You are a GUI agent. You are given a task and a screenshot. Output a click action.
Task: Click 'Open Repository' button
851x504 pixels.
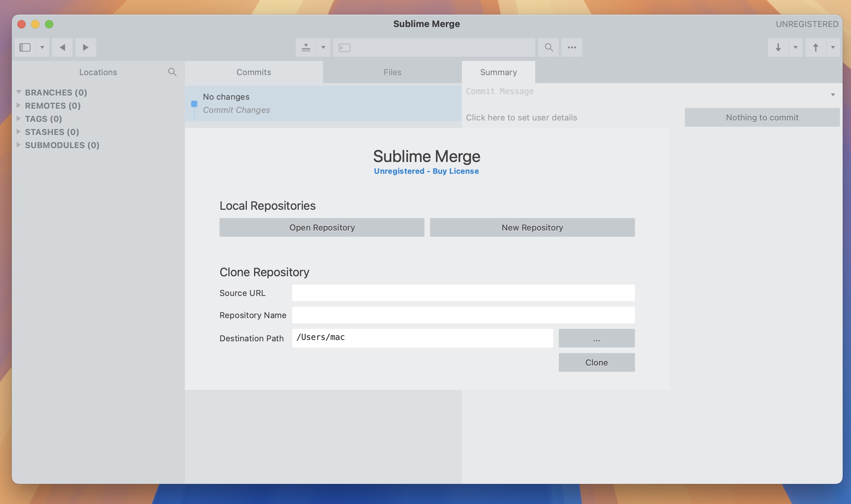(322, 227)
